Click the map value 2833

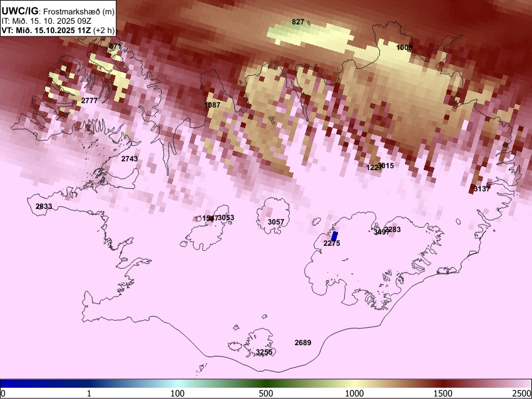point(44,206)
